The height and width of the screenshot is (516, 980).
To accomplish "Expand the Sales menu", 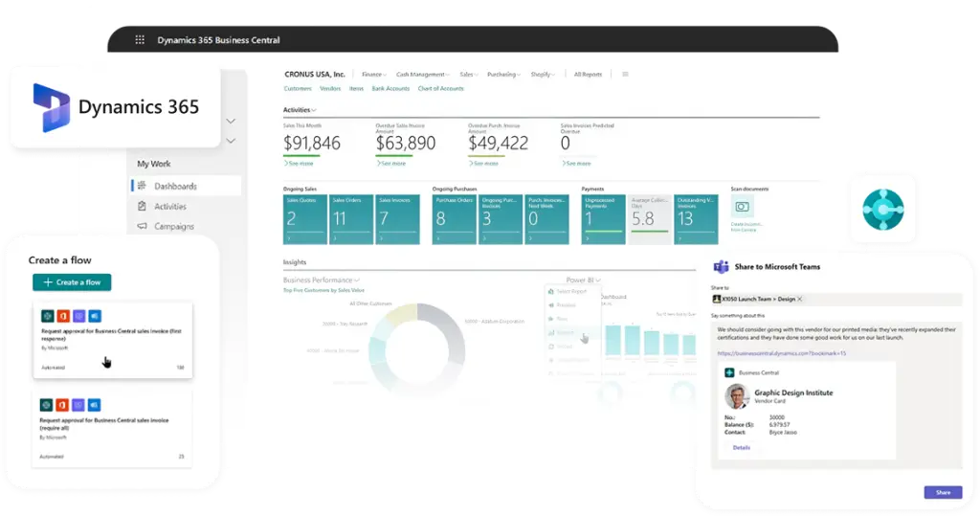I will (469, 74).
